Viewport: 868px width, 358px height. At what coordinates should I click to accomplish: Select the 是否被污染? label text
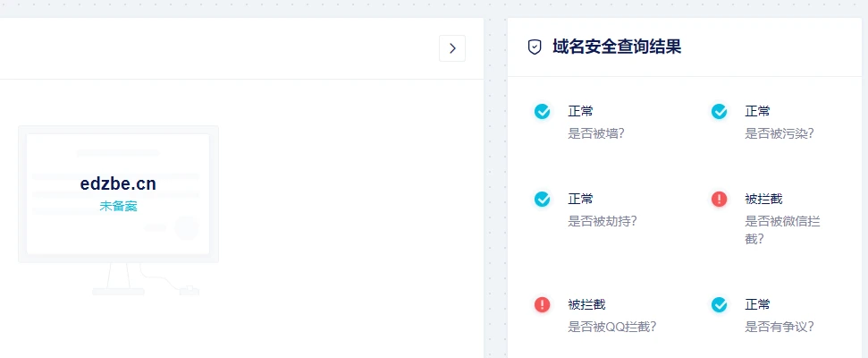780,133
